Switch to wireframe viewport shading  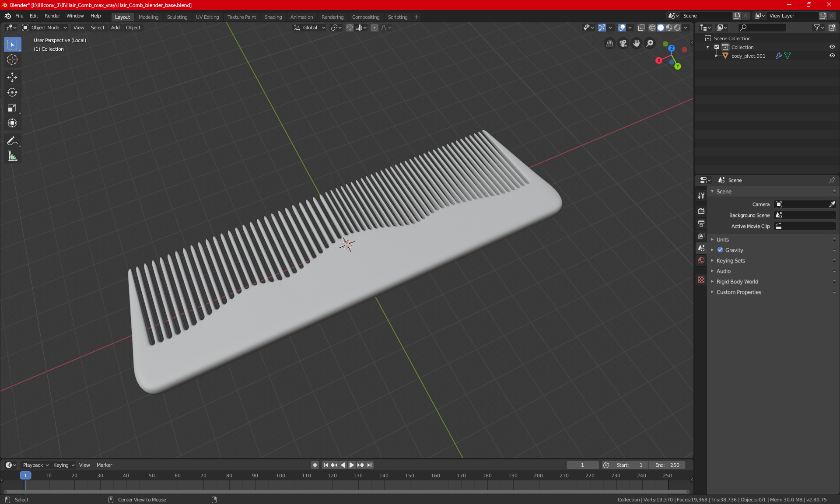[652, 28]
